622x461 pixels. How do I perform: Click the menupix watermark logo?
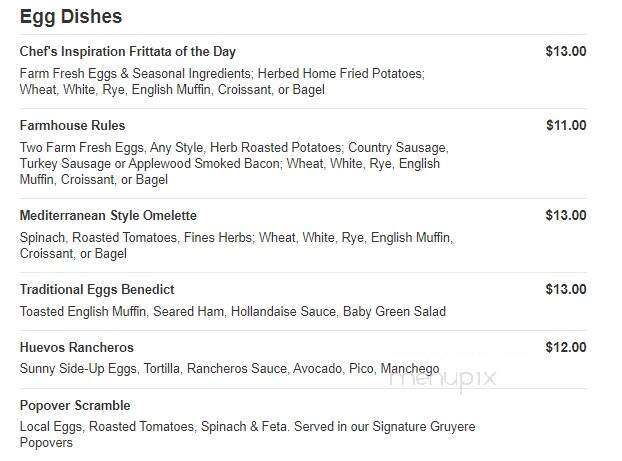click(x=442, y=379)
